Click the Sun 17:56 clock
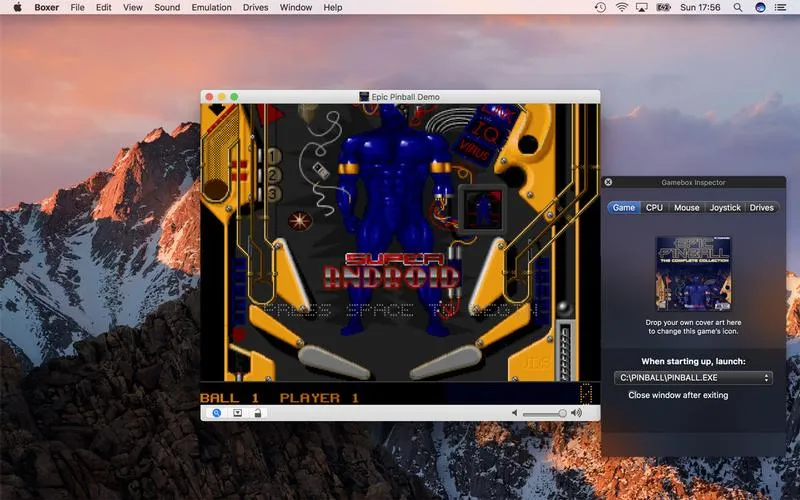 tap(700, 7)
